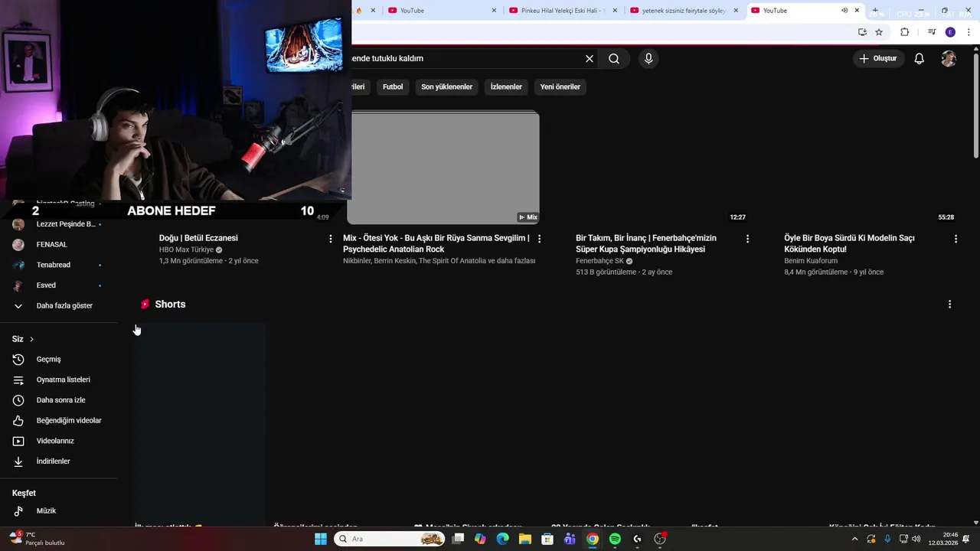Open the Chrome profile E avatar
Viewport: 980px width, 551px height.
[x=950, y=32]
